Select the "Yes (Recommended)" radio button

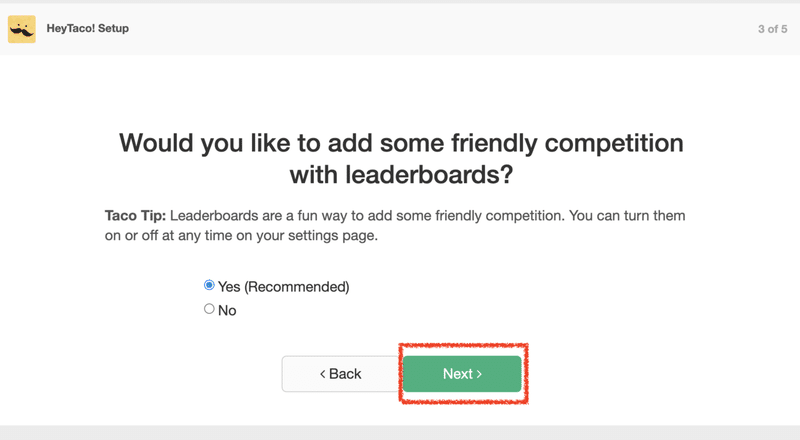[209, 285]
